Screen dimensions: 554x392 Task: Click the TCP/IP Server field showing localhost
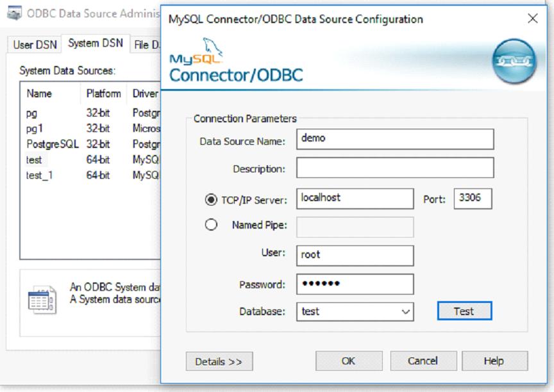point(355,199)
